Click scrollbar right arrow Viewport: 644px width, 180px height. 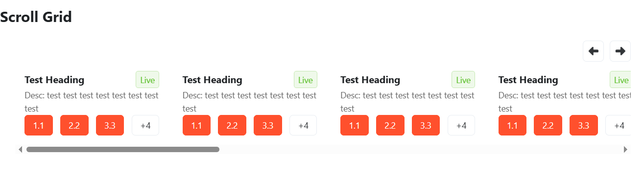pos(625,149)
